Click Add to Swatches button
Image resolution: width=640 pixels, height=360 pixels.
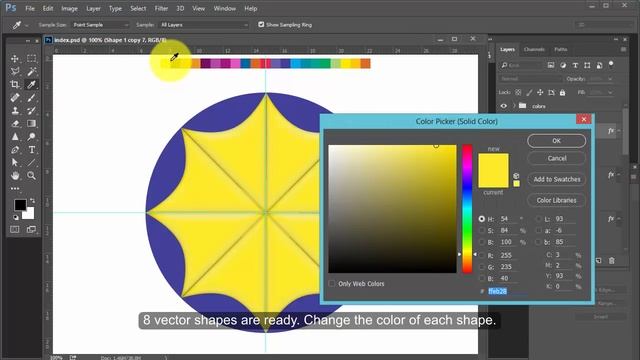click(x=557, y=179)
